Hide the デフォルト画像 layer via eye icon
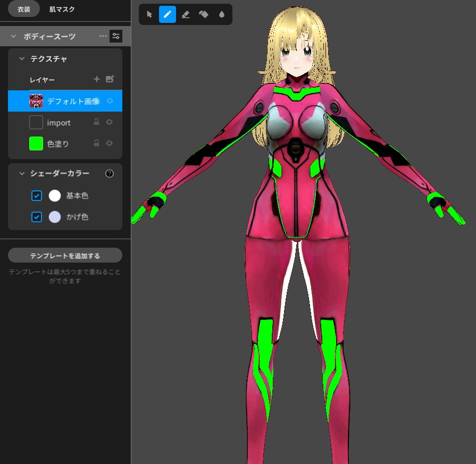Viewport: 476px width, 464px height. [x=110, y=101]
